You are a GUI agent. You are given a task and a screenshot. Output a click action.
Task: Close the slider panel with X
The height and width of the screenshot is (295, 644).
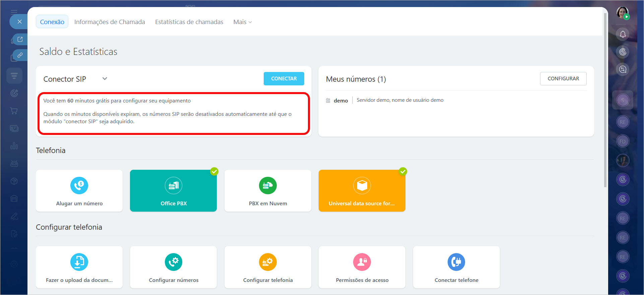click(20, 22)
